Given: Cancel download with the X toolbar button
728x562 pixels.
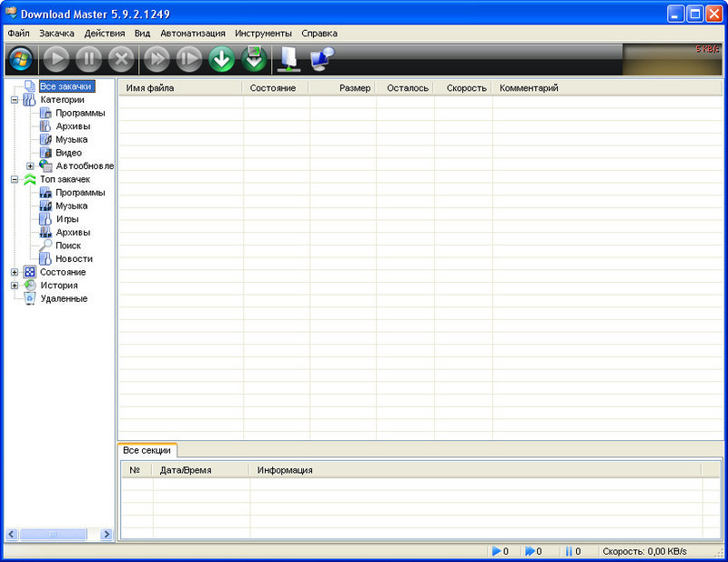Looking at the screenshot, I should 121,59.
